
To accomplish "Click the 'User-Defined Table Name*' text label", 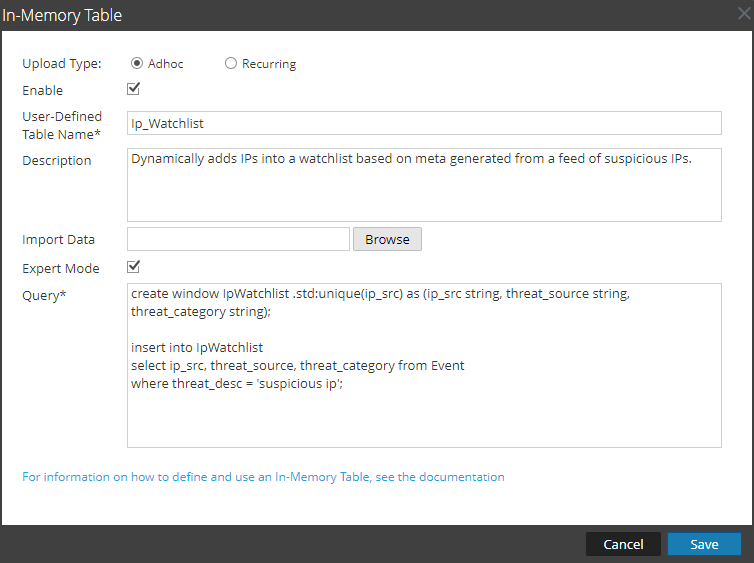I will tap(62, 125).
